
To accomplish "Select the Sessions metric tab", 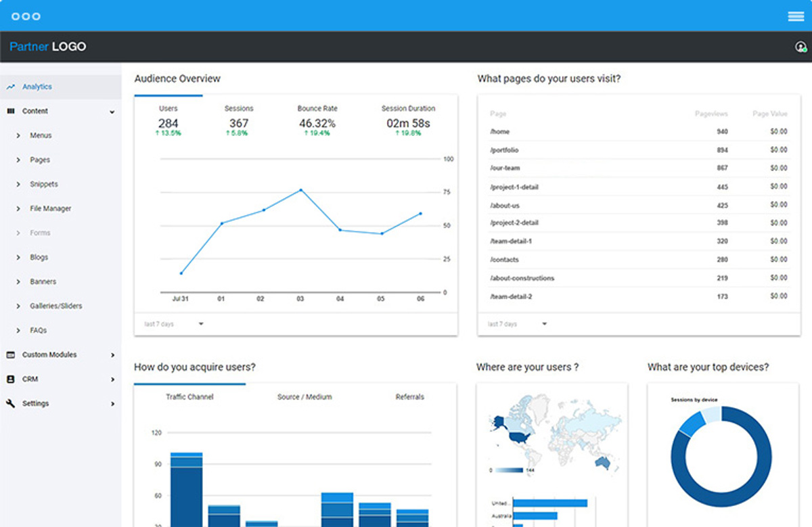I will (x=238, y=120).
